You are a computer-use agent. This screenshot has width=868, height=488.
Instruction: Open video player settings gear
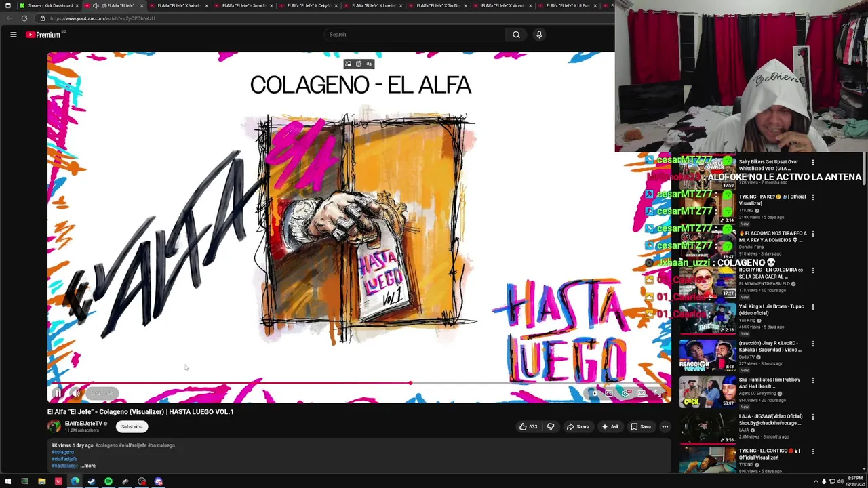[625, 393]
